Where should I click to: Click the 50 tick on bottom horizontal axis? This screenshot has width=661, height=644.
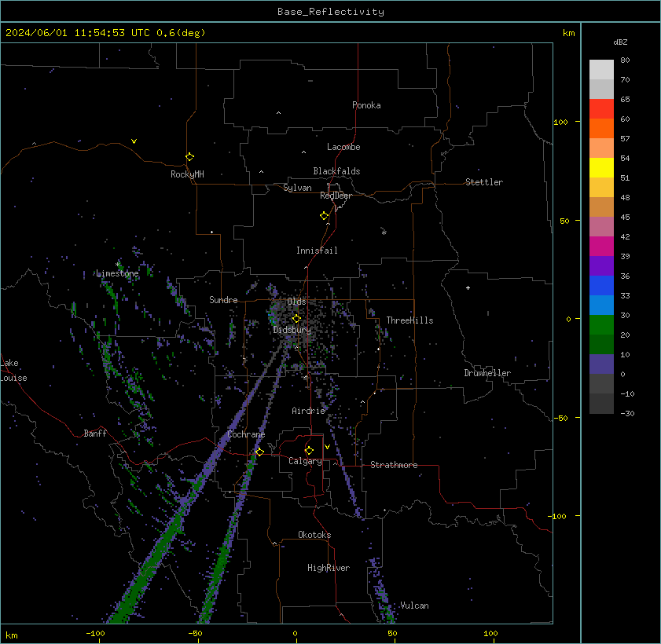(392, 633)
